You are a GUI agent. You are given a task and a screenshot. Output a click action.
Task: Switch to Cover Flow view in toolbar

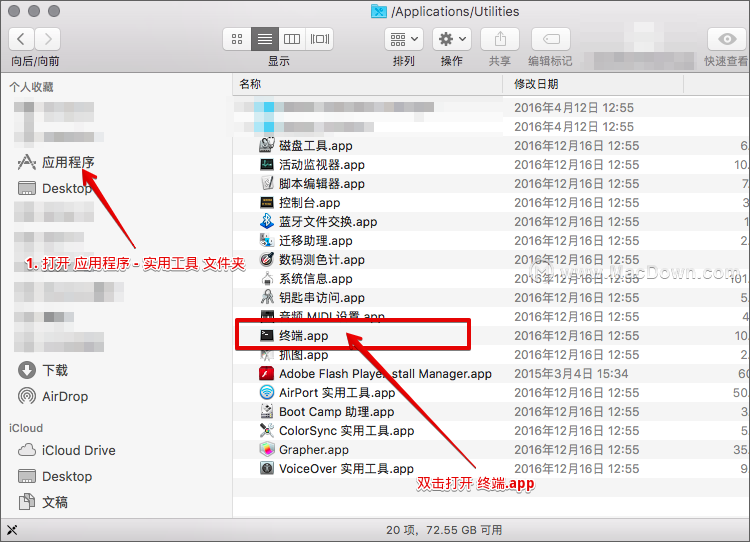pyautogui.click(x=320, y=39)
